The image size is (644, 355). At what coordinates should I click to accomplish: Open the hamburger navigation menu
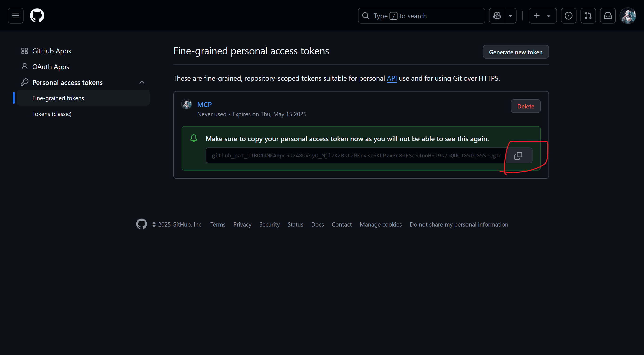16,16
